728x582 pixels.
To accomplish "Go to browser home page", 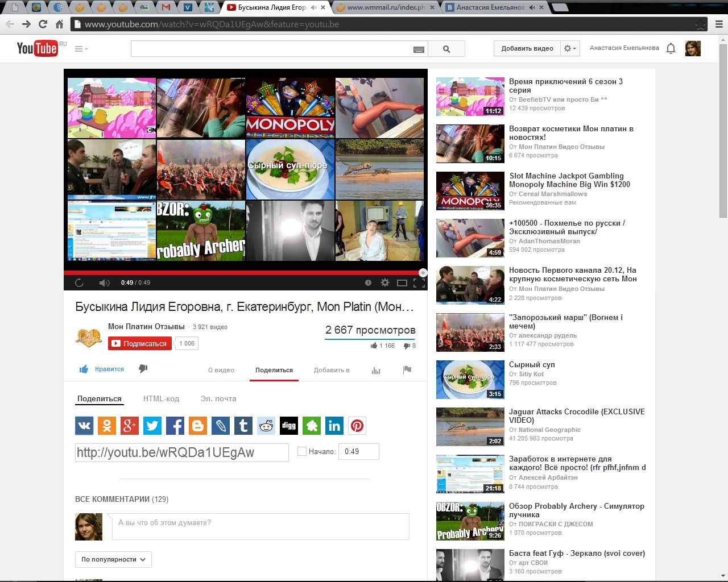I will 59,24.
